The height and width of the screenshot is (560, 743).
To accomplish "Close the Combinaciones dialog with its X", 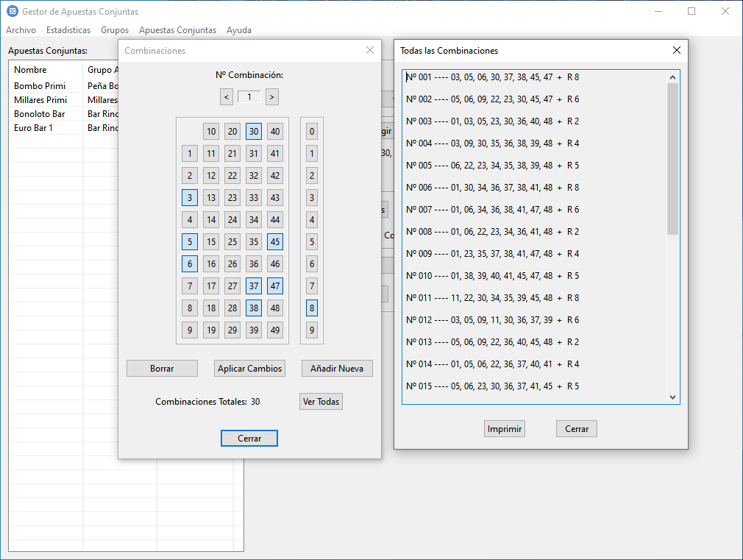I will pos(370,50).
